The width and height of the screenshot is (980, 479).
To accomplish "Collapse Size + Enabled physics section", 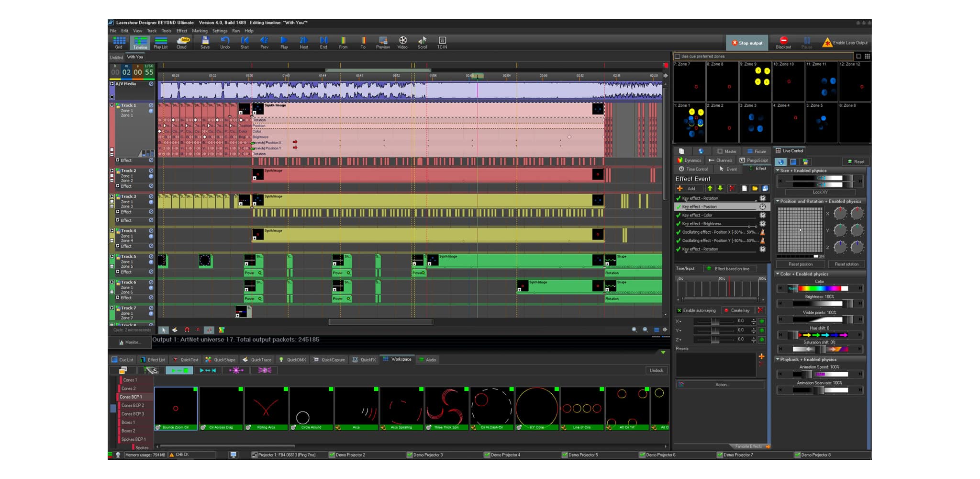I will pyautogui.click(x=778, y=171).
